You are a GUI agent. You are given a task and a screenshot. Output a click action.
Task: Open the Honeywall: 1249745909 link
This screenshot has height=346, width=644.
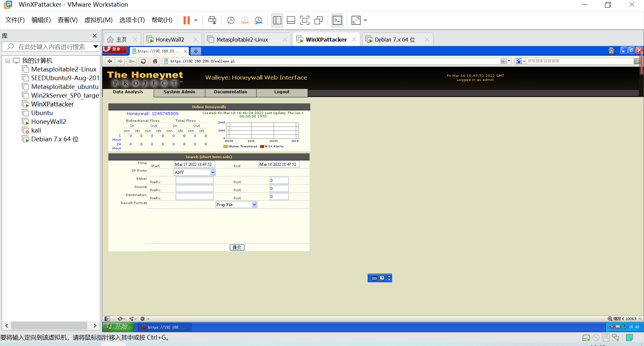tap(153, 114)
